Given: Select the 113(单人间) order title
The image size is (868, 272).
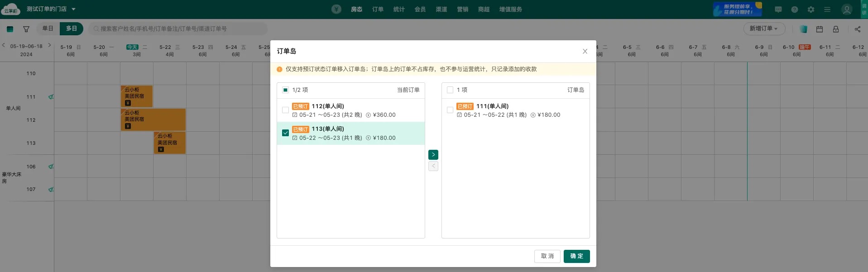Looking at the screenshot, I should tap(328, 129).
